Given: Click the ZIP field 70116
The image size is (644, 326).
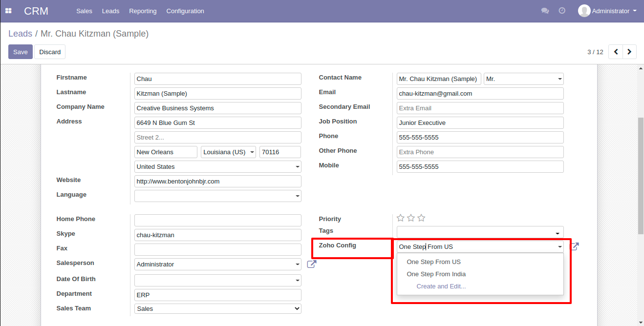Looking at the screenshot, I should (x=280, y=152).
